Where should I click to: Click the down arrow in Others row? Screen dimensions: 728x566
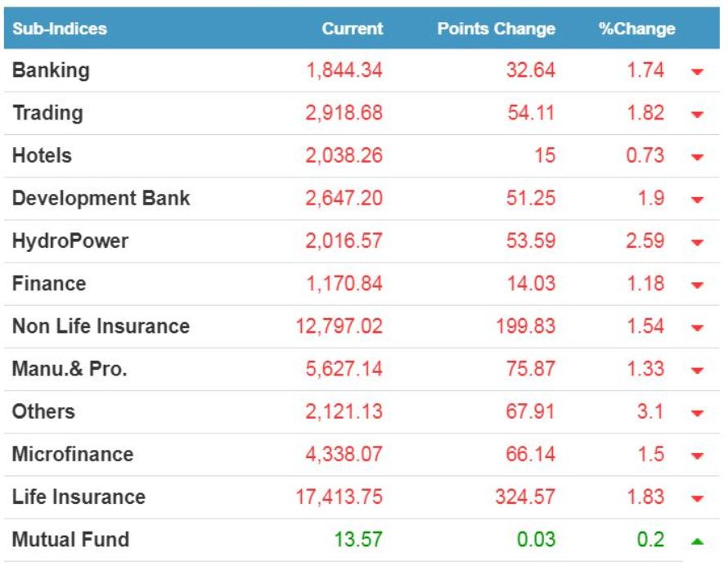697,413
